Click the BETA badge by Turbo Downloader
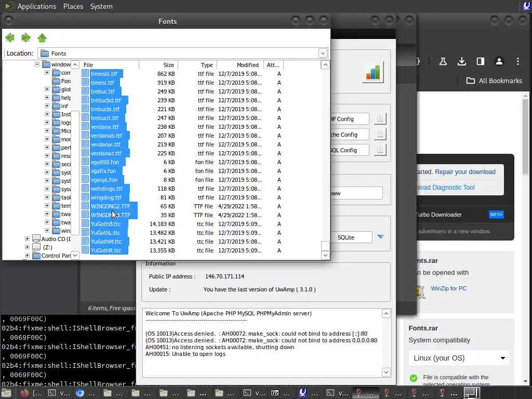Viewport: 532px width, 399px height. click(496, 215)
